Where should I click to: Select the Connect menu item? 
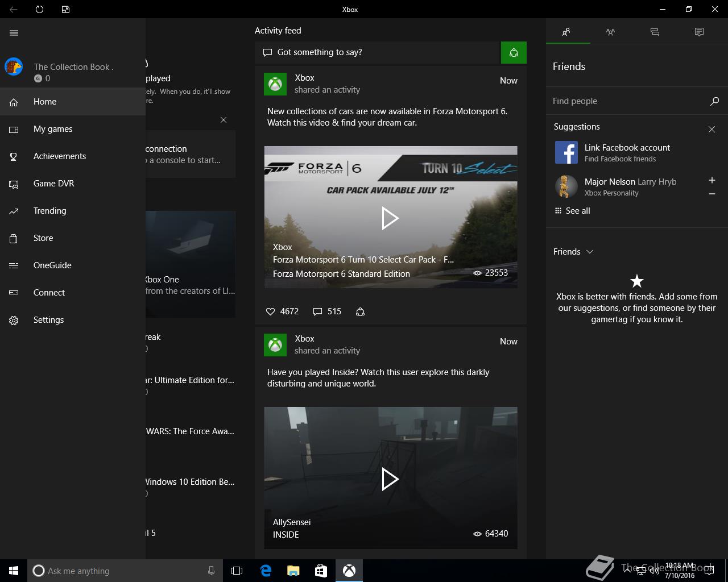73,293
